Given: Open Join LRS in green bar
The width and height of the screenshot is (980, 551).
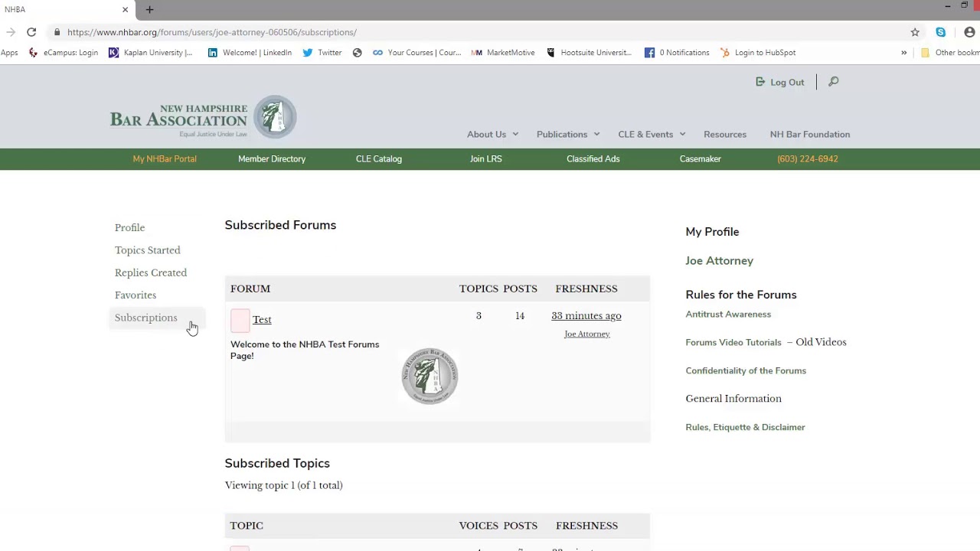Looking at the screenshot, I should [486, 158].
